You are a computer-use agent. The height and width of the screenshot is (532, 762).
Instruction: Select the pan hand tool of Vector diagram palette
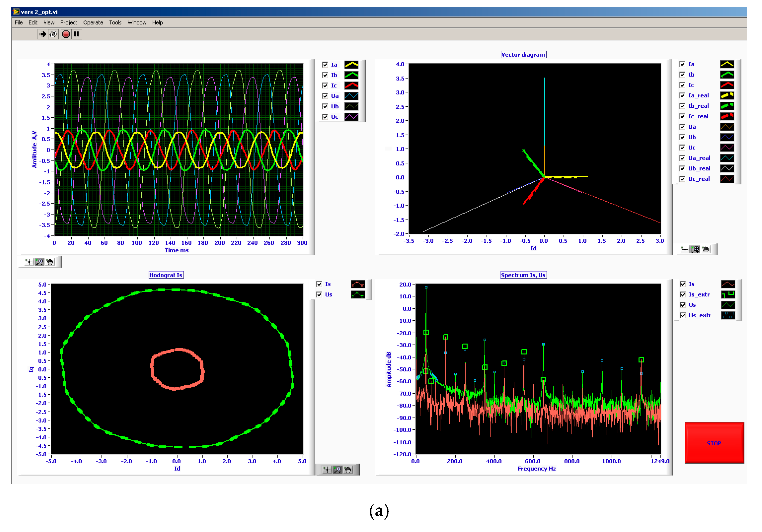(706, 249)
